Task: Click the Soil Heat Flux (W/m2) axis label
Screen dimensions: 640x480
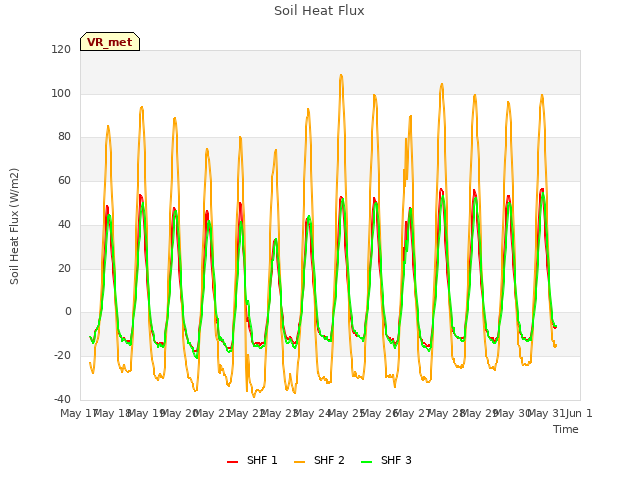Action: (14, 226)
